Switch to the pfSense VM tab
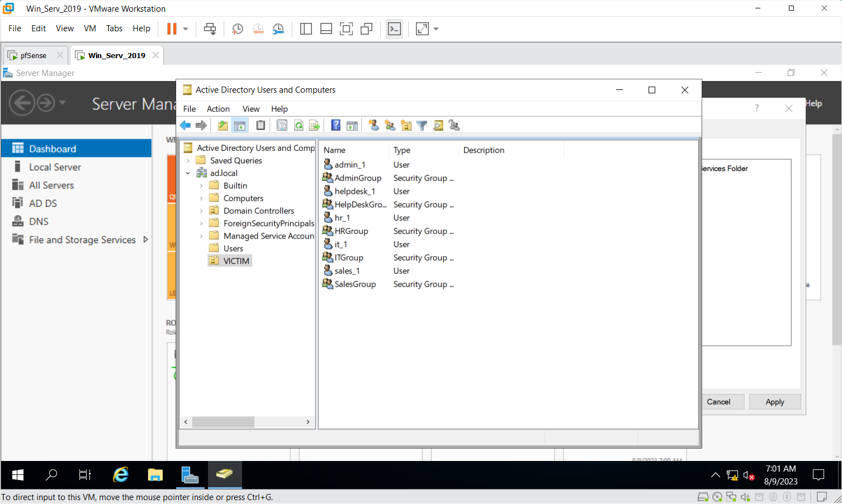This screenshot has height=504, width=842. 34,55
